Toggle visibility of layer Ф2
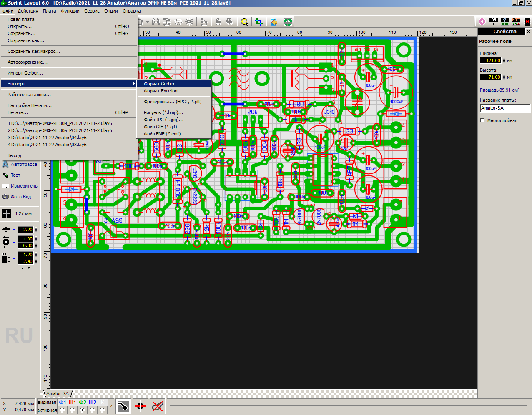This screenshot has height=415, width=532. [82, 402]
